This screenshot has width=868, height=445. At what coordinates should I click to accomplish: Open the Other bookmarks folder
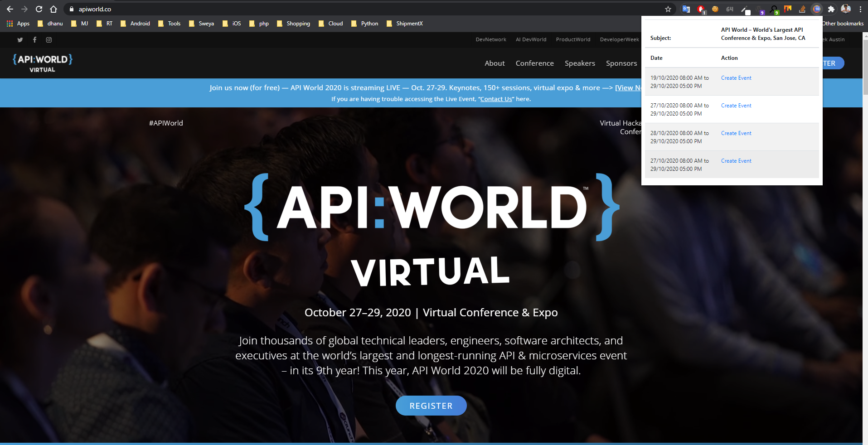(x=843, y=24)
